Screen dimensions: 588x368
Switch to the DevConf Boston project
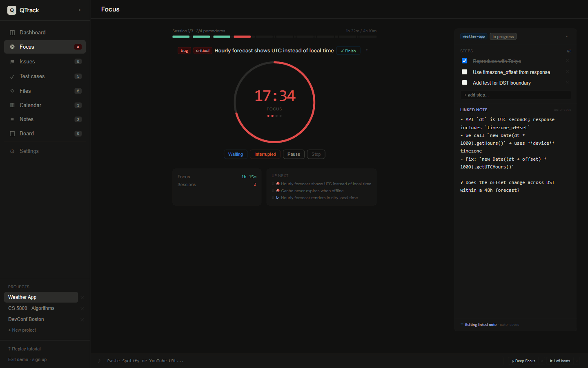pyautogui.click(x=41, y=319)
